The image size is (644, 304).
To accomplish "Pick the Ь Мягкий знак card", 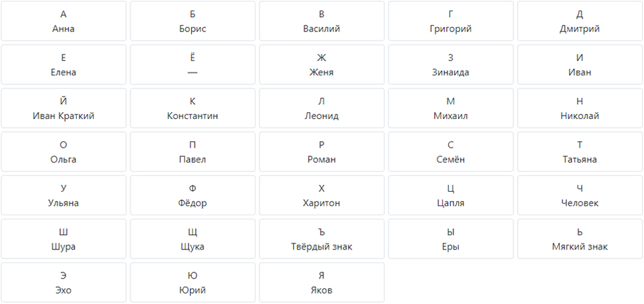I will 580,239.
